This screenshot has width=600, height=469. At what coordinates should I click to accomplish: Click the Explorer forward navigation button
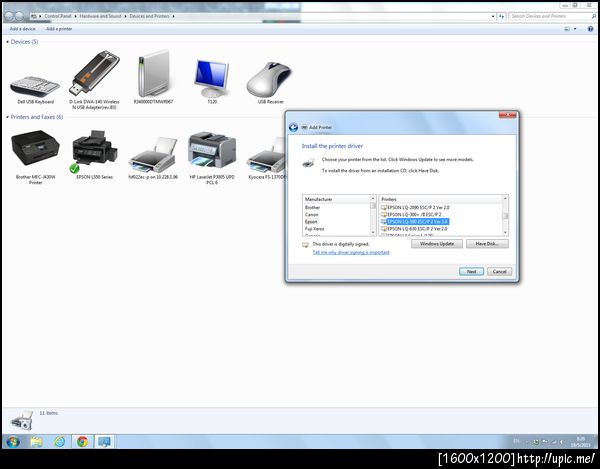pos(19,16)
